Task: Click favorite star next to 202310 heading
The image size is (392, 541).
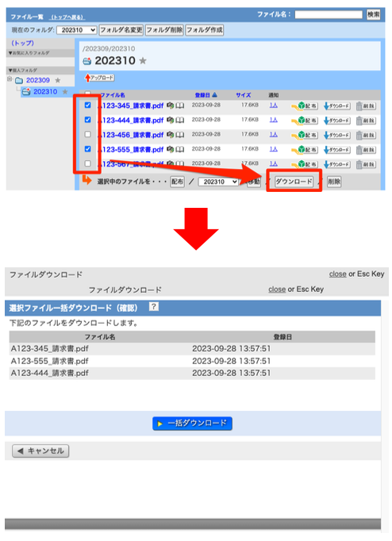Action: (x=143, y=61)
